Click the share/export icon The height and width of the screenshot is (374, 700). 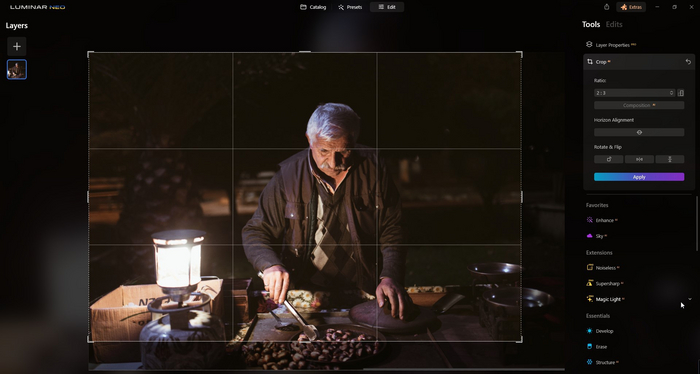[x=606, y=7]
